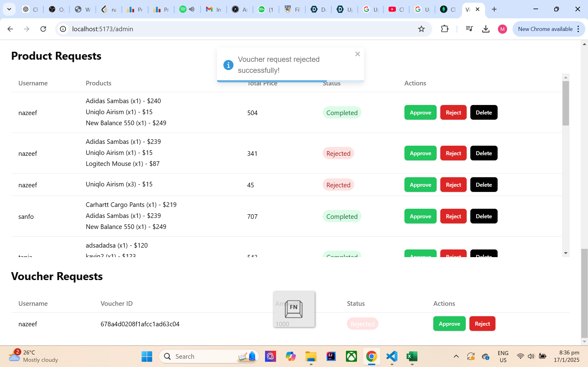Reject nazeef's $504 product request

click(453, 113)
